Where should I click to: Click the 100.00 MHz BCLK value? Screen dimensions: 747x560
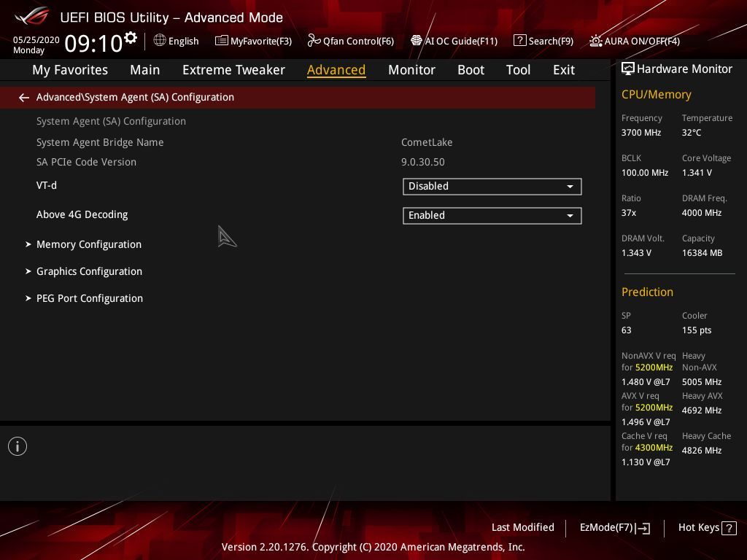(x=645, y=173)
